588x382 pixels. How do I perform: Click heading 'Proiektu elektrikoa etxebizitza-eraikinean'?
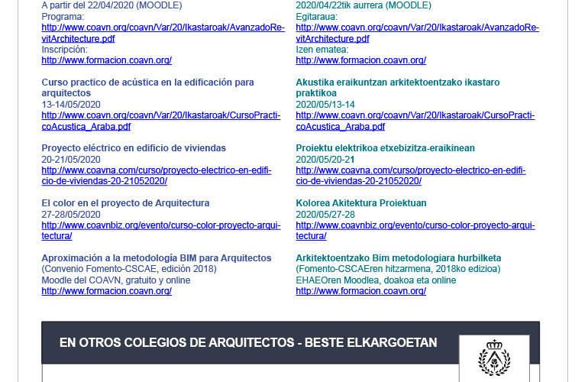coord(385,148)
